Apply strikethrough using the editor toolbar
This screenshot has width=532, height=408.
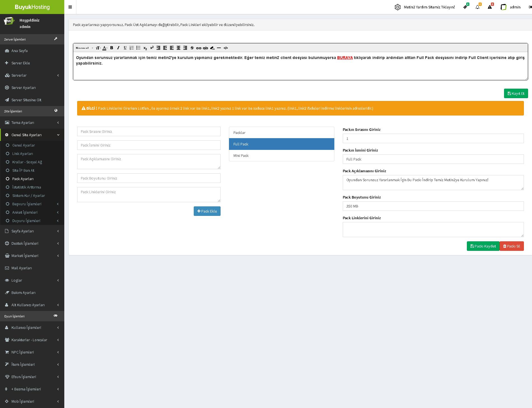point(192,48)
